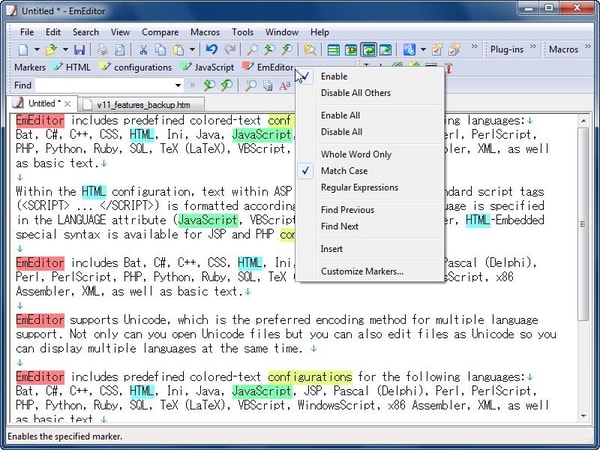
Task: Toggle the checked Match Case option
Action: click(370, 171)
